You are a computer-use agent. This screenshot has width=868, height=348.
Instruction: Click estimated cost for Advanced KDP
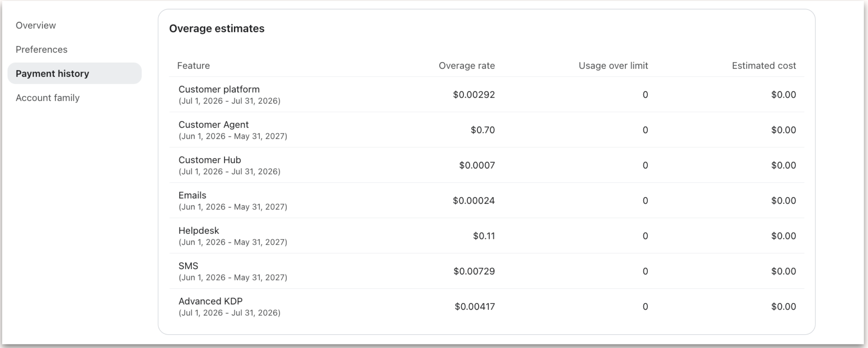tap(783, 307)
